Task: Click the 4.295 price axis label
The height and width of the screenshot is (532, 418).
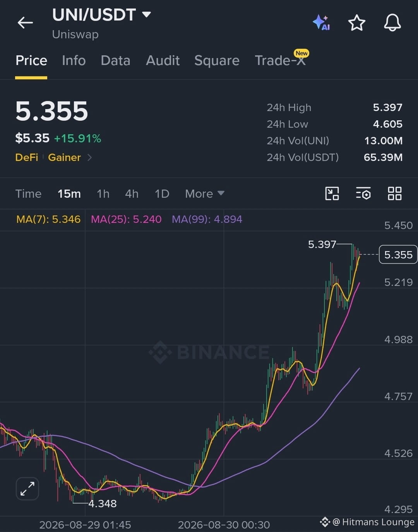Action: [x=398, y=510]
